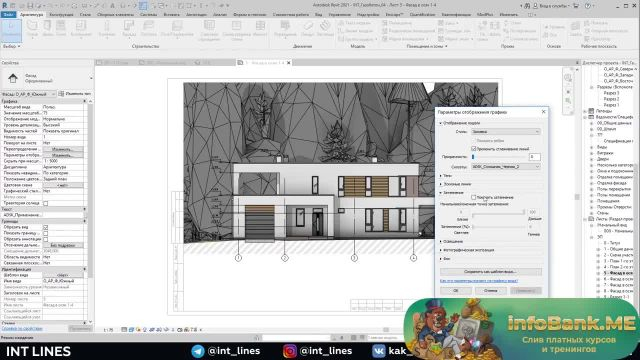Enable the show depth cueing checkbox
640x360 pixels.
pos(473,197)
